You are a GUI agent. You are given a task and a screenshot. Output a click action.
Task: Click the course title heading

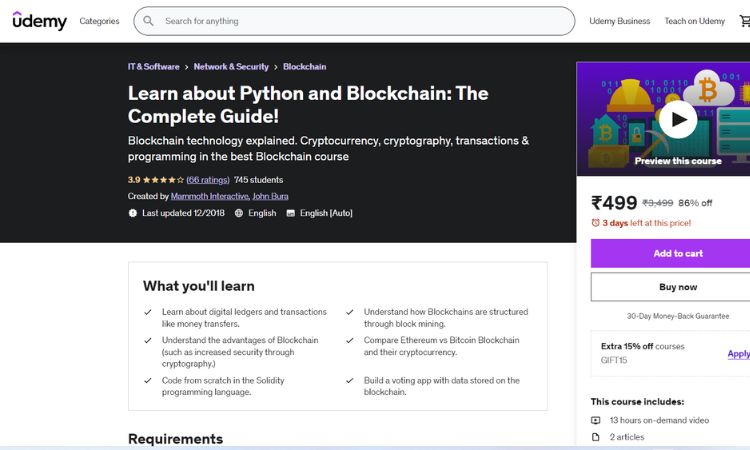pos(308,105)
